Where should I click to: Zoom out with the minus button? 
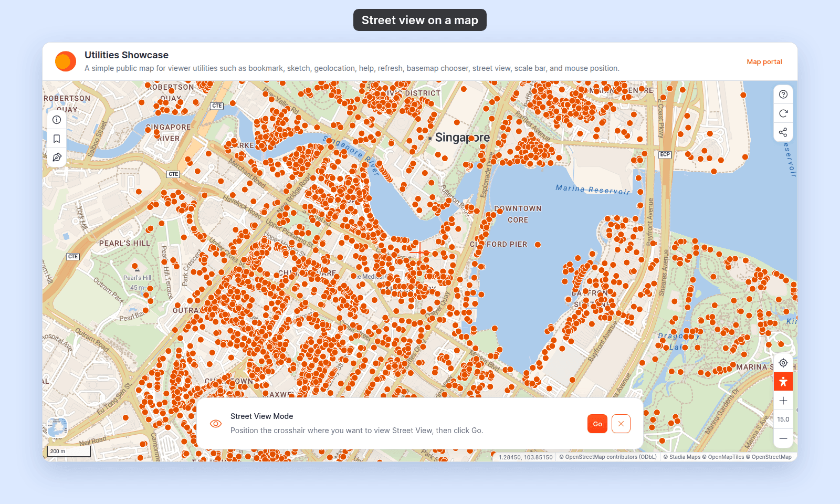(x=783, y=438)
